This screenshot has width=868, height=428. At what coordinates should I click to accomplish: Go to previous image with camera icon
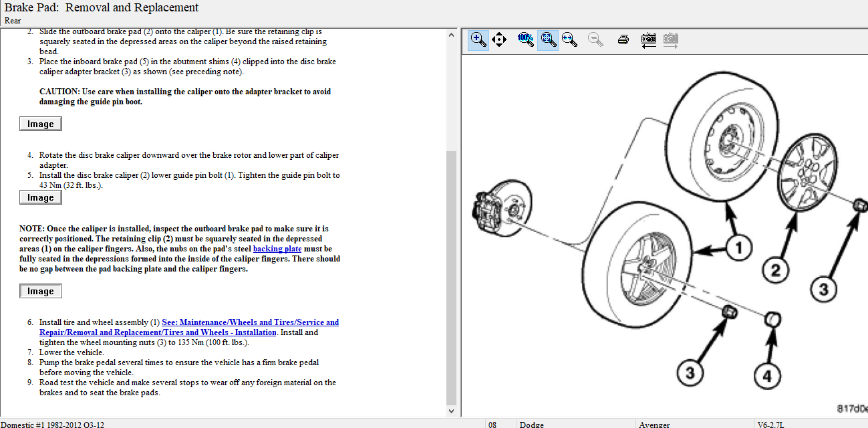[x=647, y=39]
